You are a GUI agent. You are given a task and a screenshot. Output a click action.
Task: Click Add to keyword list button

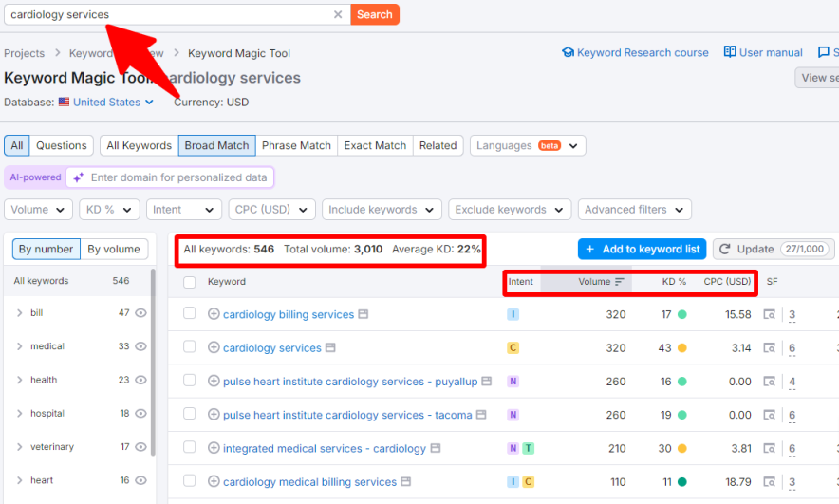tap(643, 249)
